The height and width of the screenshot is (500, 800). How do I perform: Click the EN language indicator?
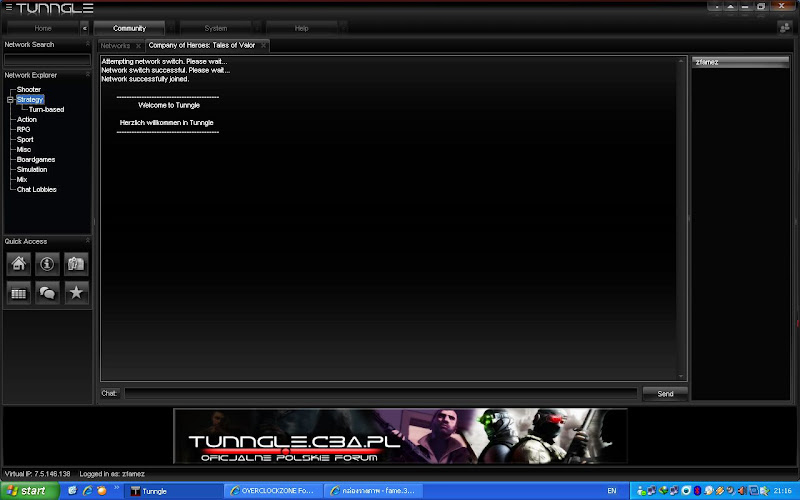pos(611,491)
